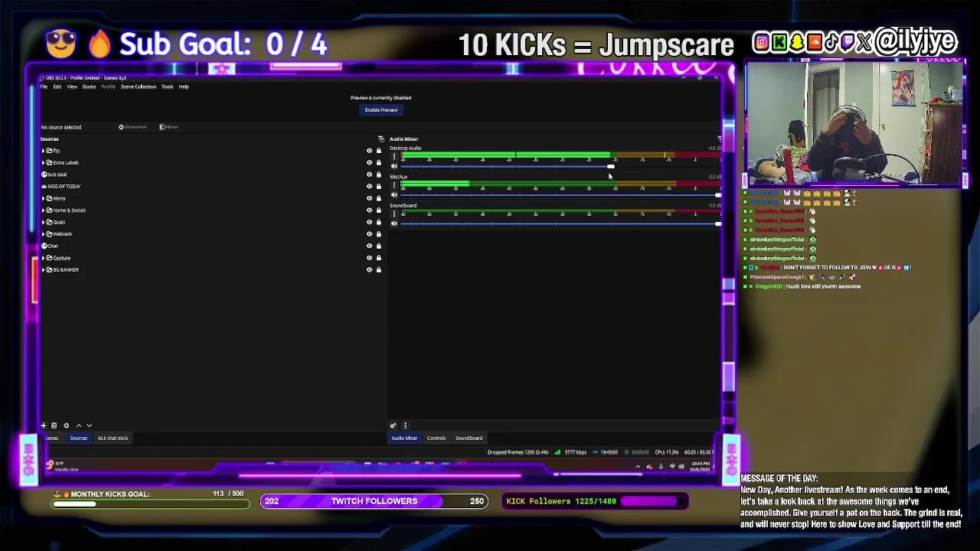Select the Sub Goal browser source icon
This screenshot has height=551, width=980.
(x=44, y=174)
